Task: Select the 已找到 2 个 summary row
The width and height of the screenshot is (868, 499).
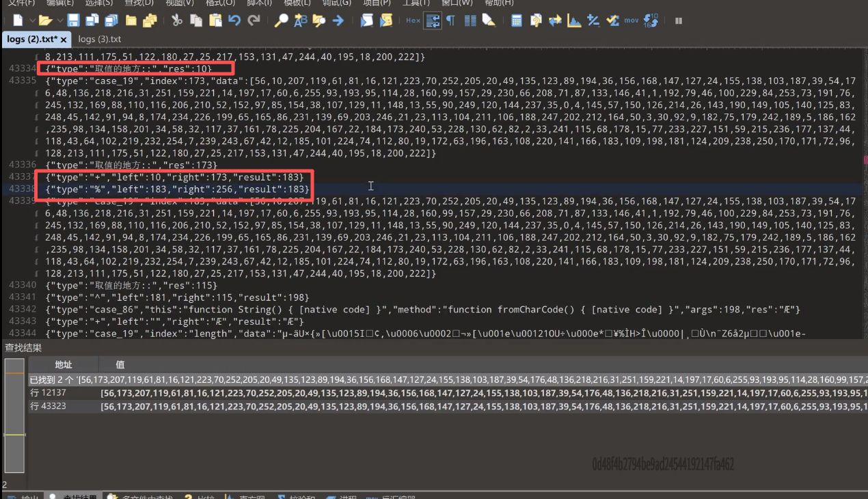Action: click(x=448, y=379)
